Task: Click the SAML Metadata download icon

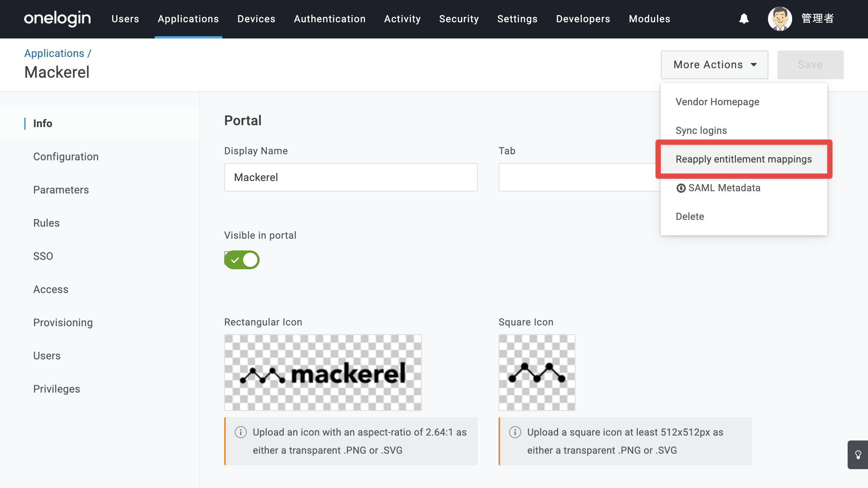Action: coord(681,188)
